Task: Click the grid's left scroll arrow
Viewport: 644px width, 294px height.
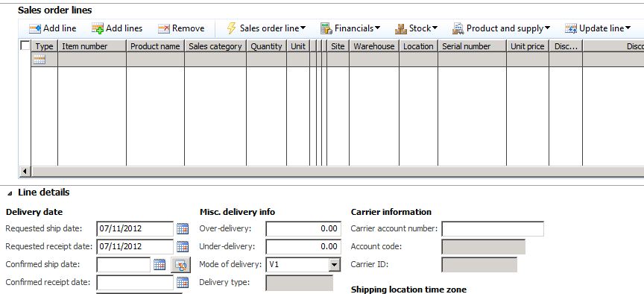Action: [25, 171]
